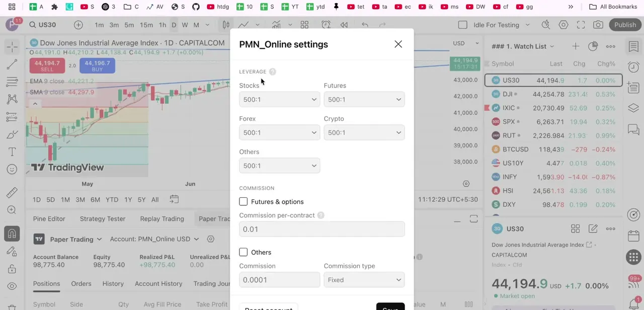Click the Publish button
This screenshot has height=310, width=644.
point(625,25)
